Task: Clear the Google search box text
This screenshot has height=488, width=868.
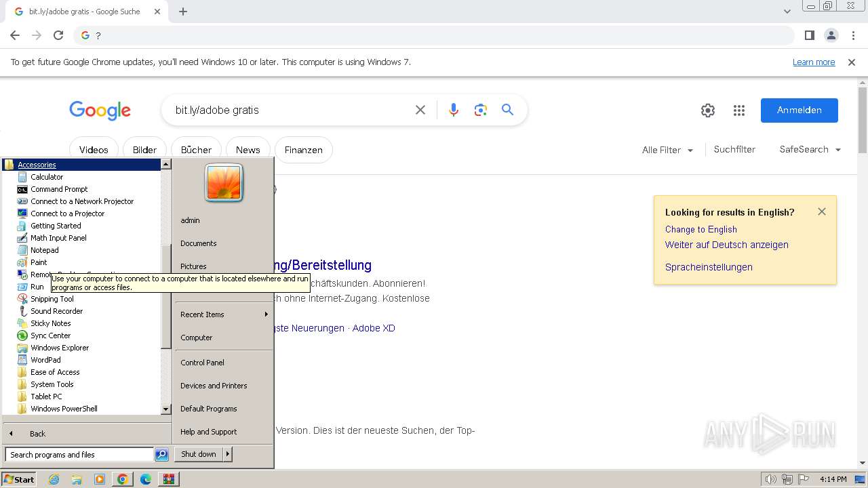Action: click(x=420, y=110)
